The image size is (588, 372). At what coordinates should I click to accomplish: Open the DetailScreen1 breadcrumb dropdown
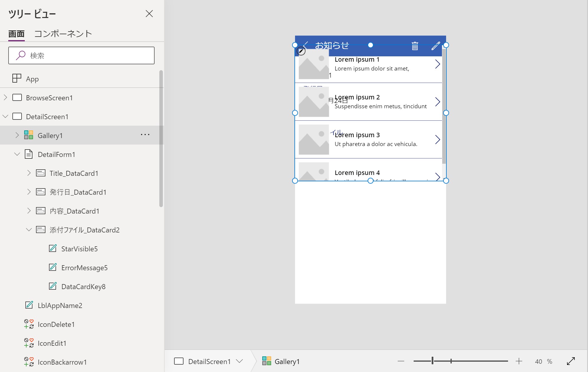click(240, 361)
